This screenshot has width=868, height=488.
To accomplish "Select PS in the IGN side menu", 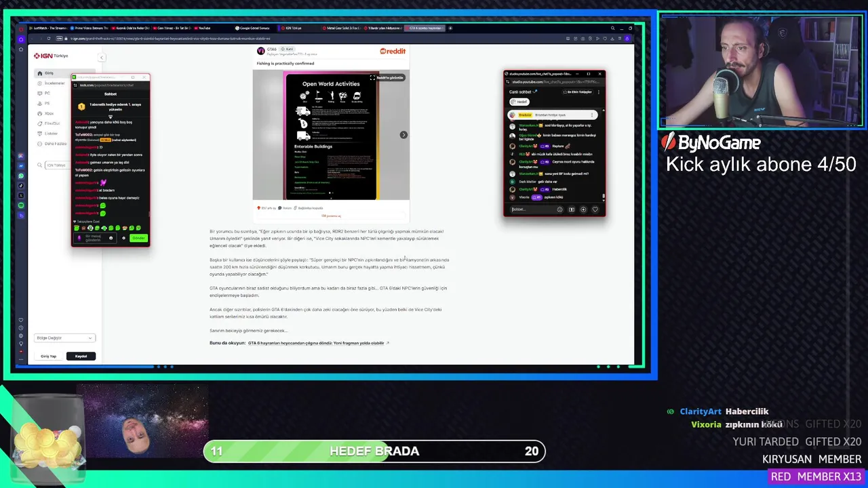I will (47, 103).
